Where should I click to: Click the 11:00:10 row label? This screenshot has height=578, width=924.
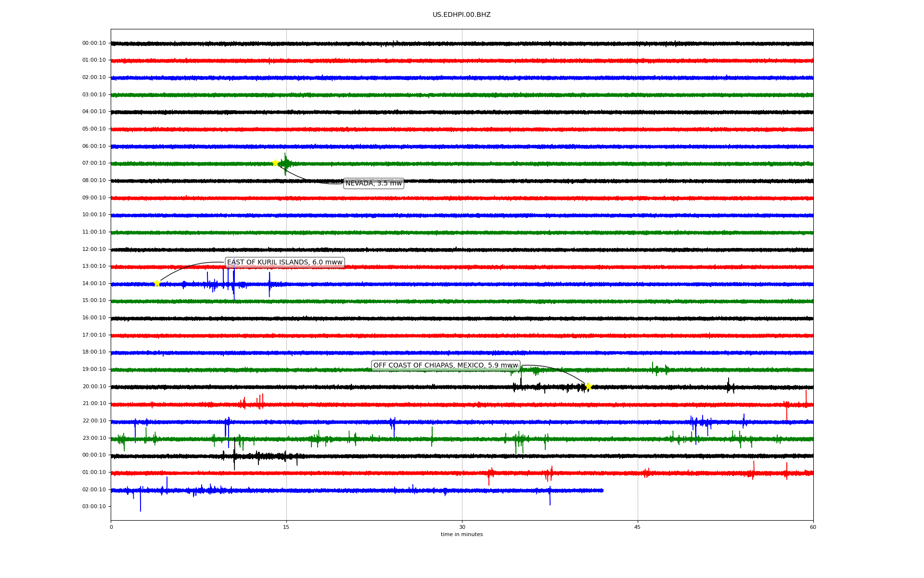[94, 232]
